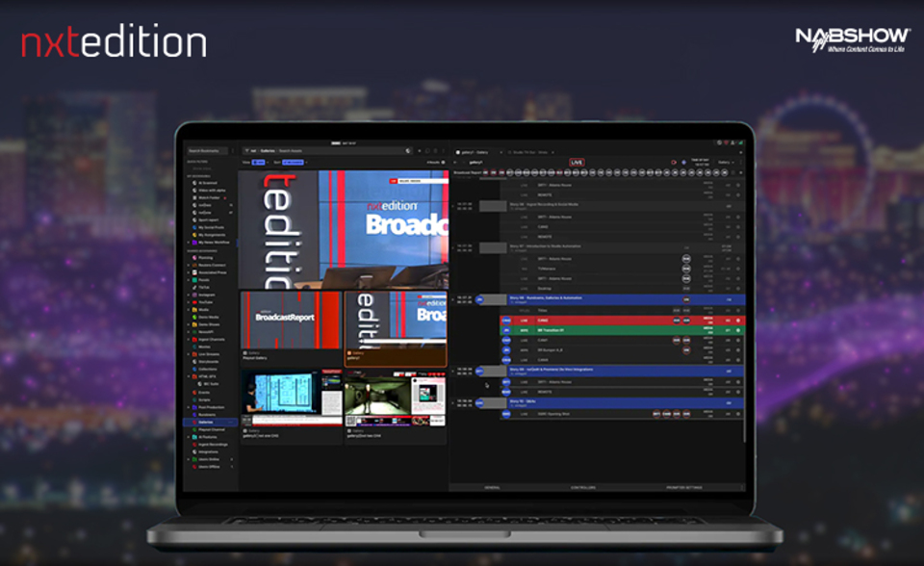
Task: Toggle the red on-air indicator beside LIVE
Action: (x=674, y=161)
